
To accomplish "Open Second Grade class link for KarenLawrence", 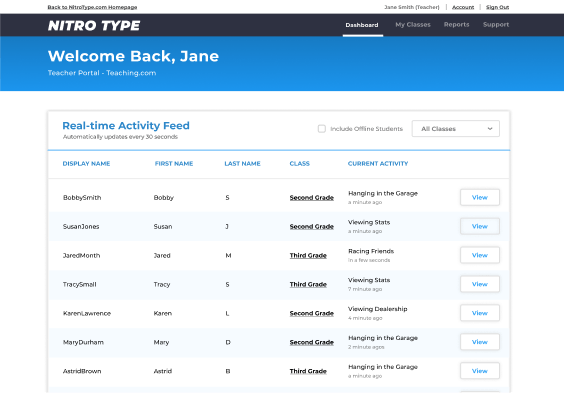I will 311,314.
